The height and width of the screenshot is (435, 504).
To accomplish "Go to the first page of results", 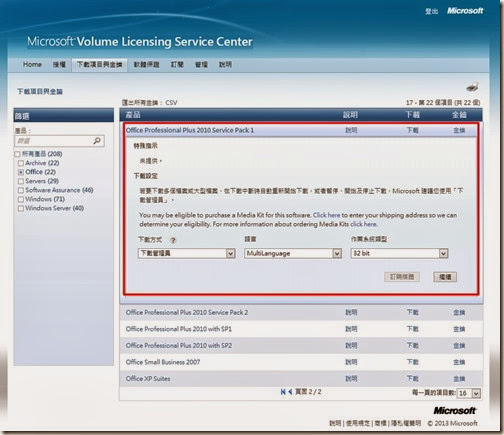I will point(283,392).
